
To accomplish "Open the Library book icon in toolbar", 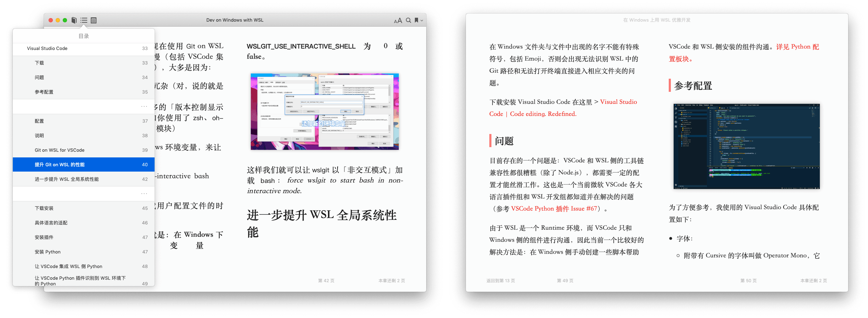I will [x=74, y=20].
